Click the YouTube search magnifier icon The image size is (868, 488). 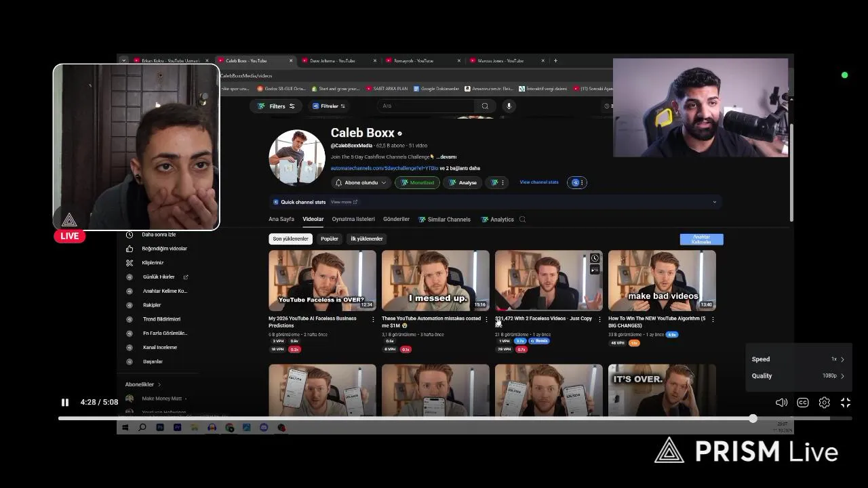point(485,106)
